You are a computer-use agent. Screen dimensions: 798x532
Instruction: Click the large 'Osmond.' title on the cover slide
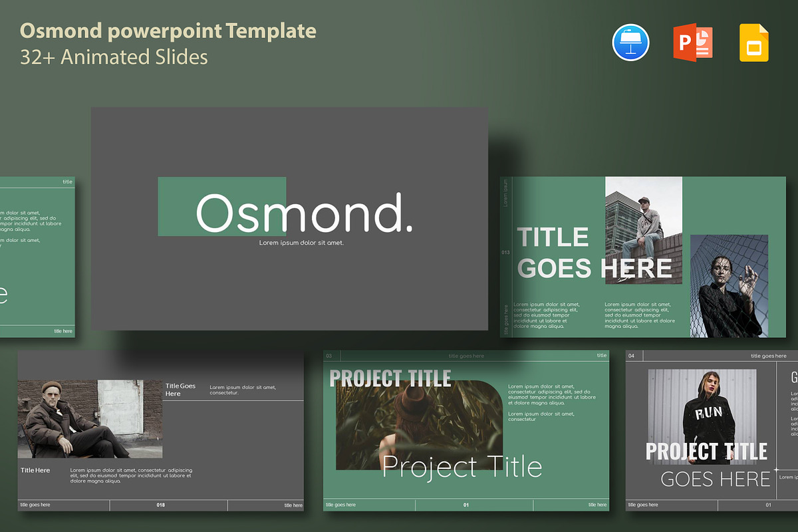point(304,213)
